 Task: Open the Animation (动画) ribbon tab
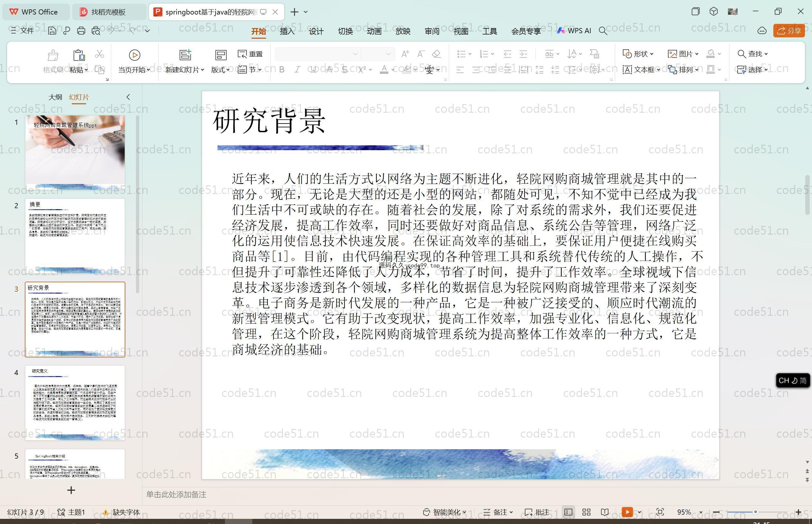(x=374, y=31)
